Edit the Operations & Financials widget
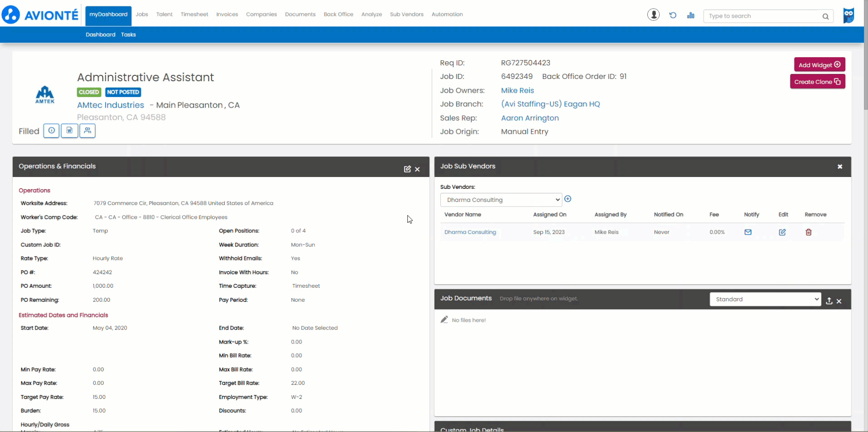868x432 pixels. point(407,169)
